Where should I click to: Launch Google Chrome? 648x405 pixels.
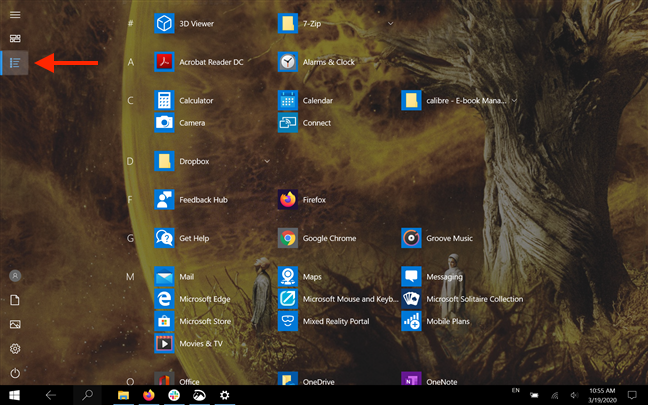pyautogui.click(x=317, y=238)
